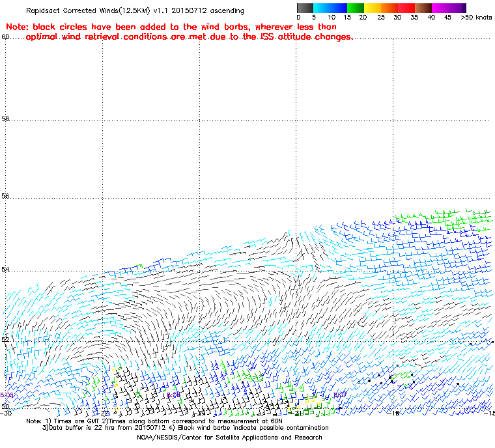Click the brown 35-40 knots legend swatch
This screenshot has width=495, height=448.
tap(423, 8)
